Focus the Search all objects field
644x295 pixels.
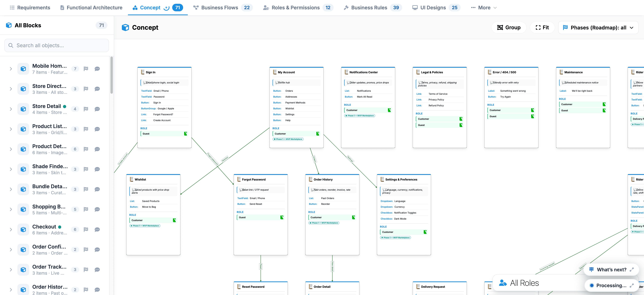coord(56,45)
